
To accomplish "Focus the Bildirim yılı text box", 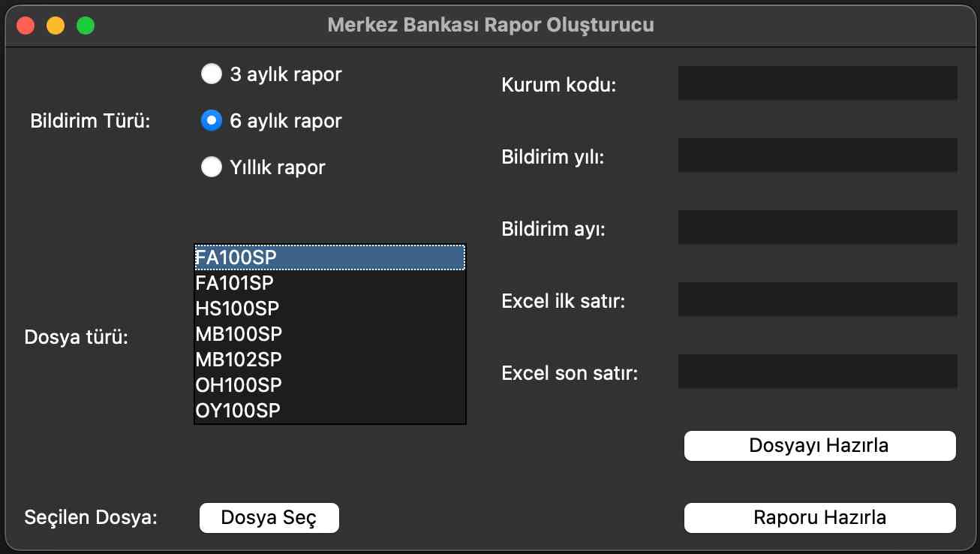I will coord(817,155).
